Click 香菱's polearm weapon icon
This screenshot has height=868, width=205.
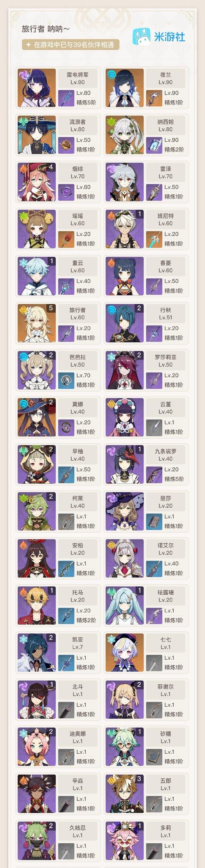pyautogui.click(x=154, y=286)
